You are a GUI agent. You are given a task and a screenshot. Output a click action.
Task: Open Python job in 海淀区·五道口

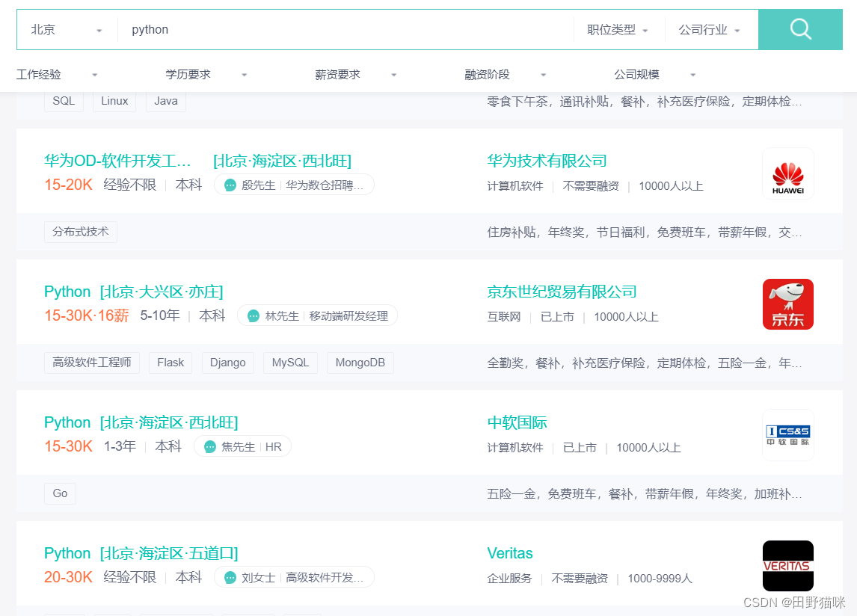pyautogui.click(x=141, y=553)
